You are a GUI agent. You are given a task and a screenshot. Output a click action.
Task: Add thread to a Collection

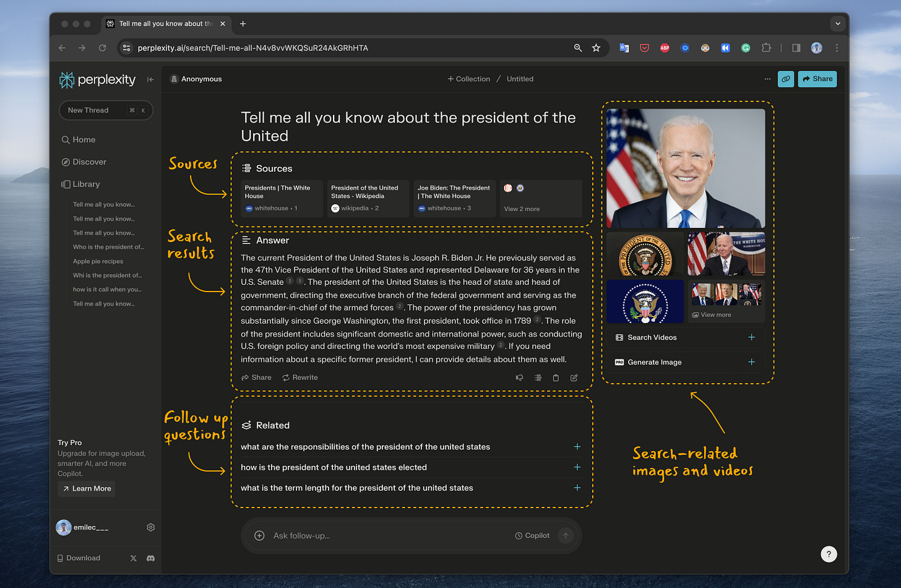pyautogui.click(x=468, y=79)
